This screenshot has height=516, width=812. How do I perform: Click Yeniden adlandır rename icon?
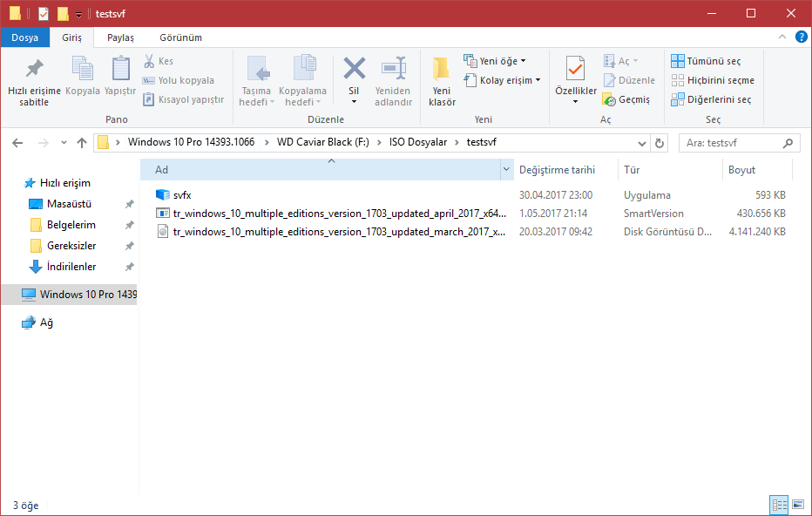[x=394, y=68]
